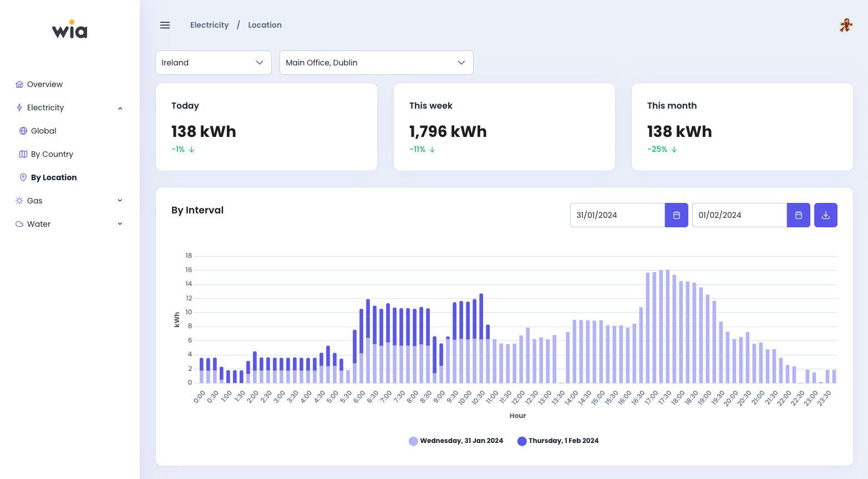This screenshot has width=868, height=479.
Task: Click the Thursday legend color dot
Action: tap(522, 441)
